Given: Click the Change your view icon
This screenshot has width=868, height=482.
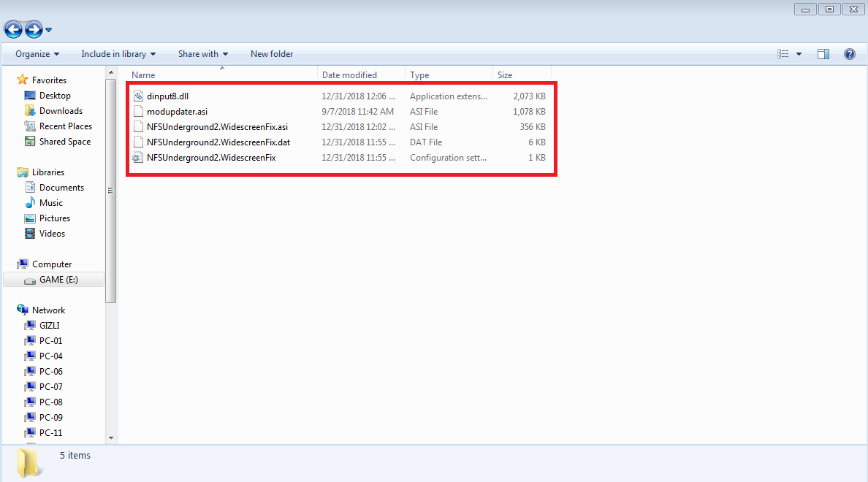Looking at the screenshot, I should click(783, 54).
